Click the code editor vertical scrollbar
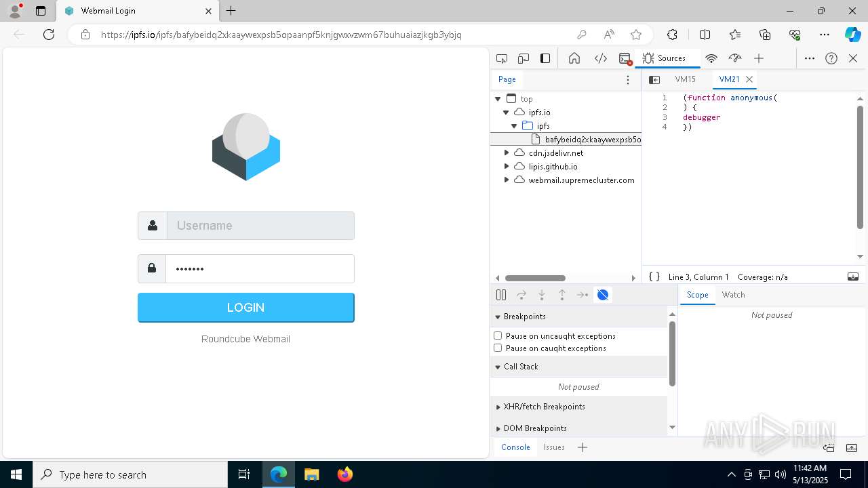The height and width of the screenshot is (488, 868). pos(861,167)
